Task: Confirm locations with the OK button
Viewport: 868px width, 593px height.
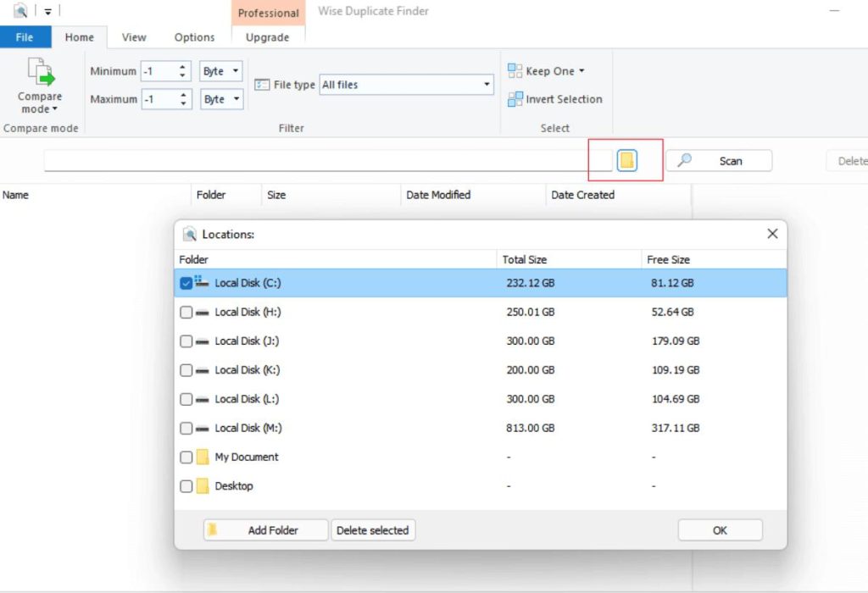Action: tap(720, 530)
